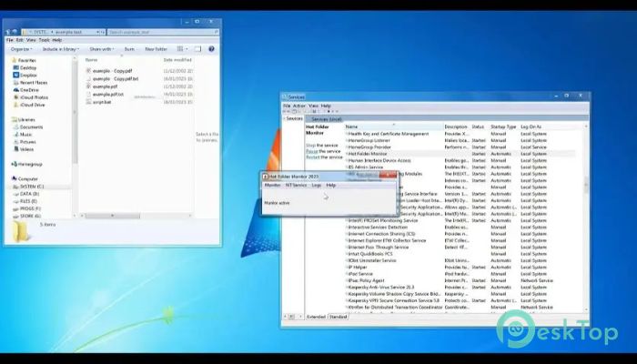Open the Include in library dropdown
The height and width of the screenshot is (364, 637).
pos(61,49)
